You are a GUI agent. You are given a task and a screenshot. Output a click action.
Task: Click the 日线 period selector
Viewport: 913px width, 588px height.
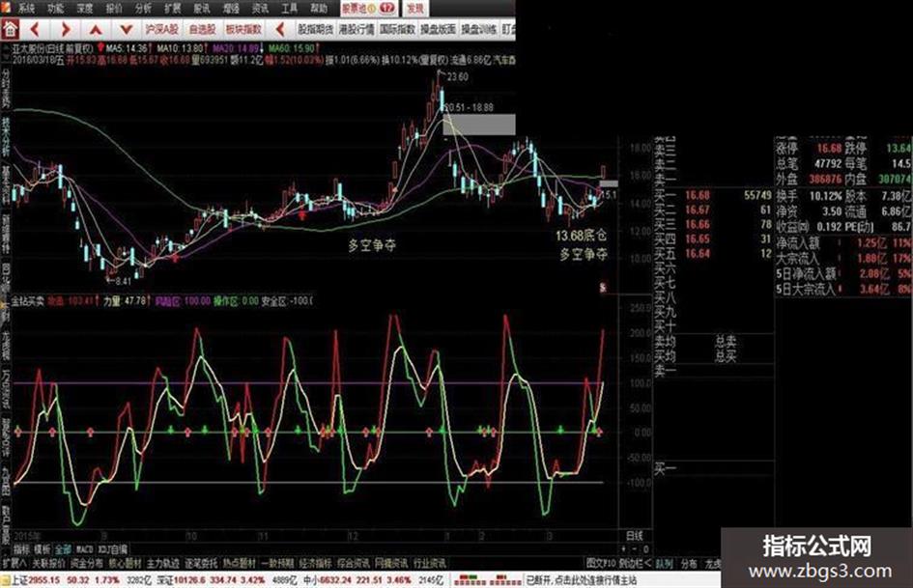tap(635, 536)
